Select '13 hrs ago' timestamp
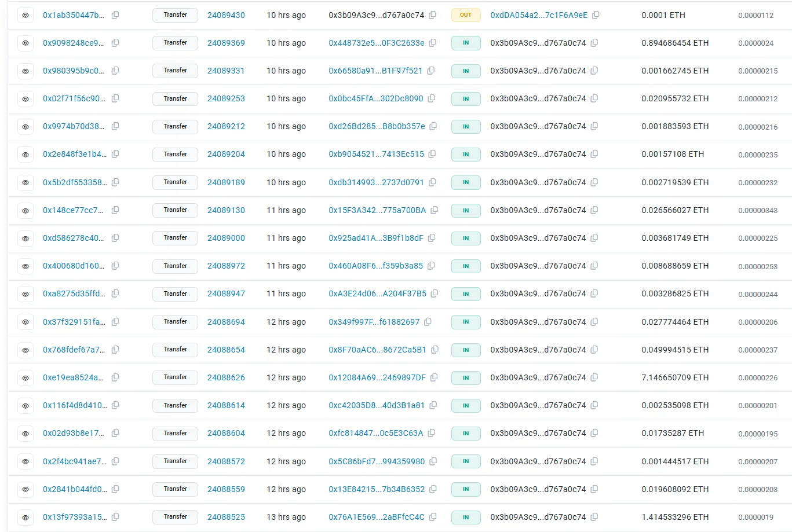The height and width of the screenshot is (532, 792). pyautogui.click(x=286, y=517)
